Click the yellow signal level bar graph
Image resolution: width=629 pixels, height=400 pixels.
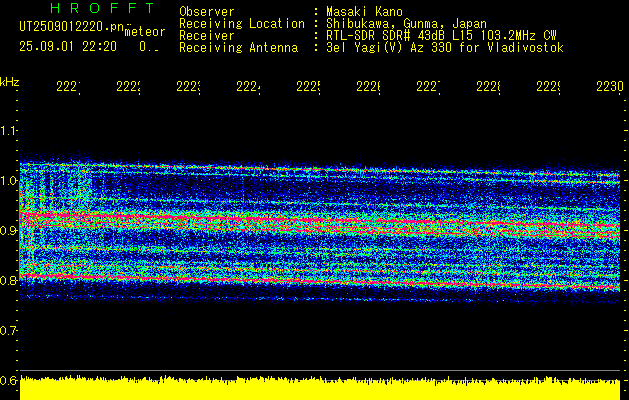pos(320,388)
